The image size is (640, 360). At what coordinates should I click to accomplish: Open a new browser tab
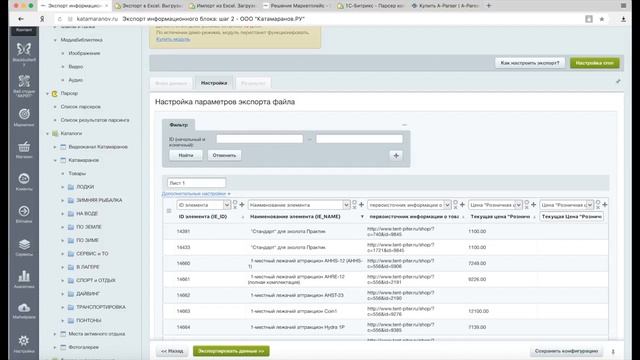pos(489,6)
